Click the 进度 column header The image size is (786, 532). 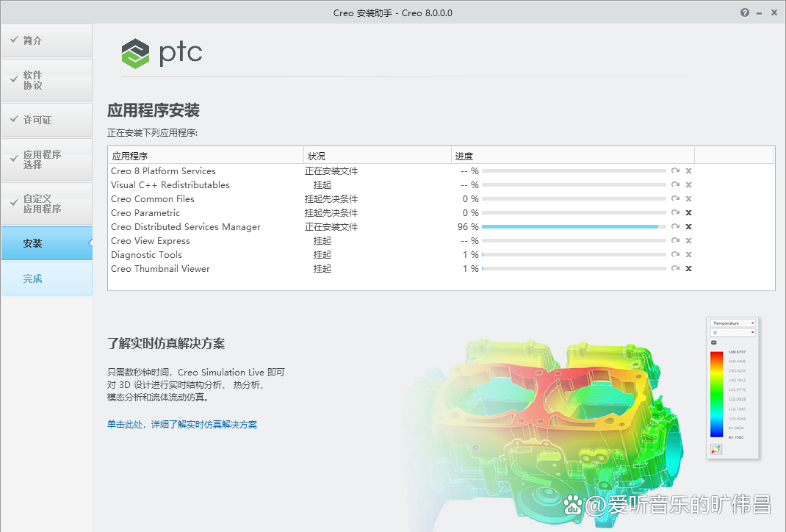tap(572, 156)
